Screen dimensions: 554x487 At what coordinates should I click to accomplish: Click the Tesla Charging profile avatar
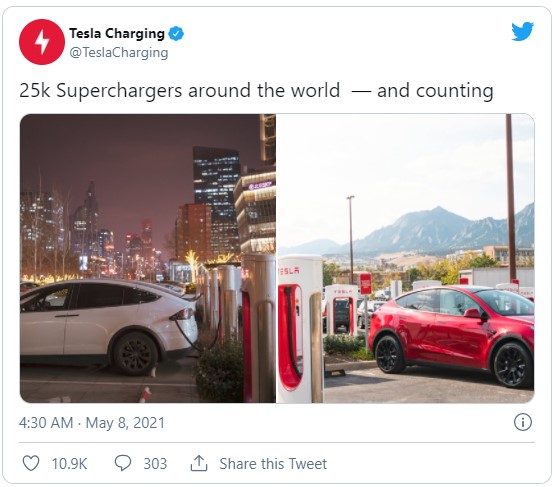(42, 42)
